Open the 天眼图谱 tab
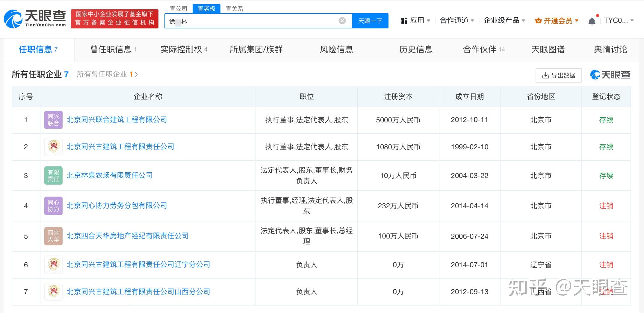The image size is (644, 313). click(x=548, y=49)
